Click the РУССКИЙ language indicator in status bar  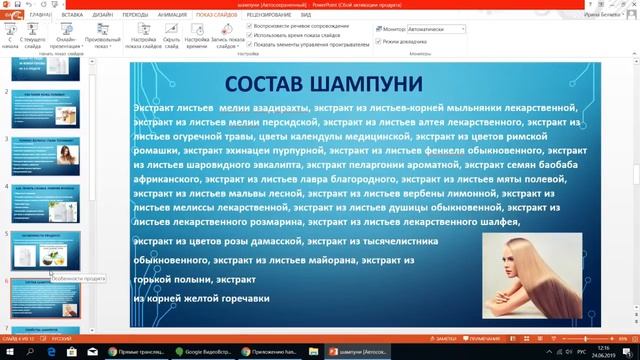[62, 339]
